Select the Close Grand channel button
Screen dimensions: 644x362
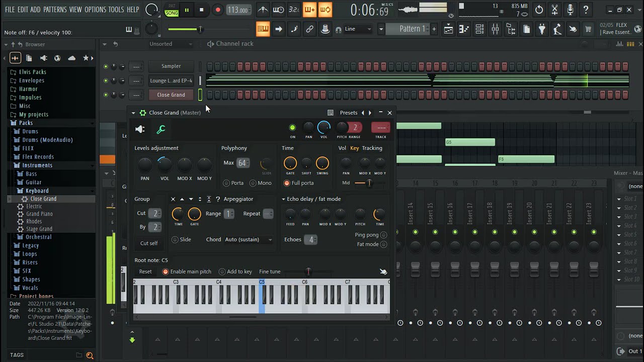point(171,95)
